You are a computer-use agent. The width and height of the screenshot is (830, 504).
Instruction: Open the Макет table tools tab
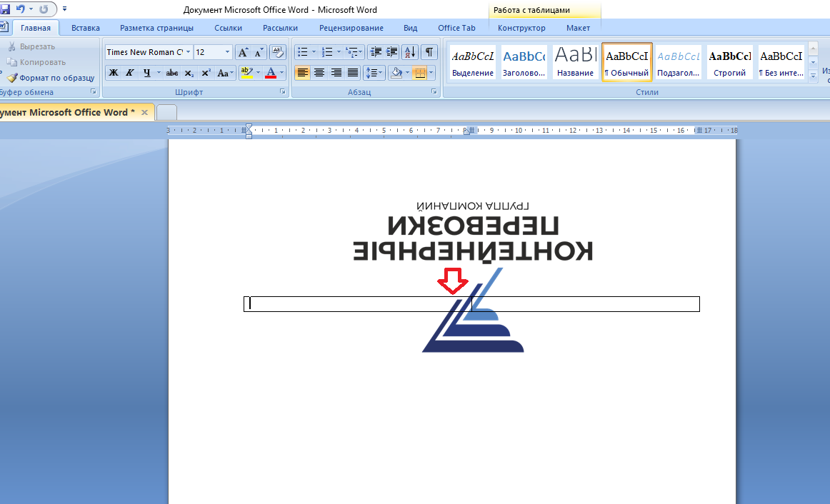click(578, 28)
